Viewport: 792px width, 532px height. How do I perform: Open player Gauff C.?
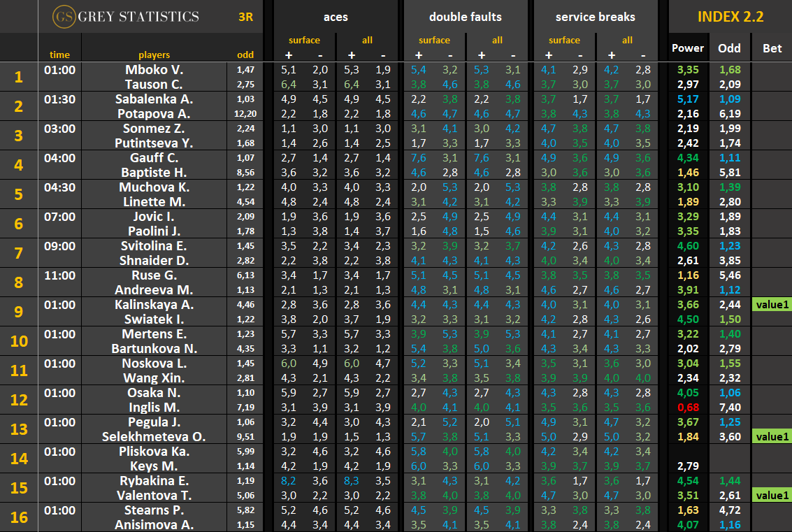coord(154,158)
